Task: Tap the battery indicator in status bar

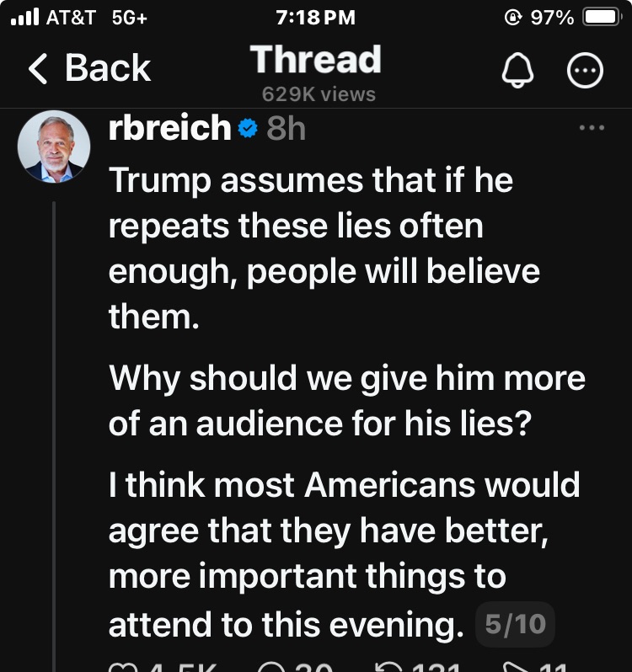Action: [602, 18]
